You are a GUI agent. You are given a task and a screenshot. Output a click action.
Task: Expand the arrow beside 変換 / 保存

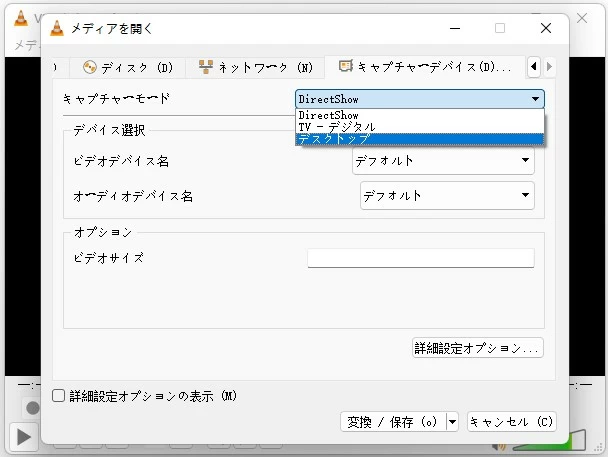452,422
